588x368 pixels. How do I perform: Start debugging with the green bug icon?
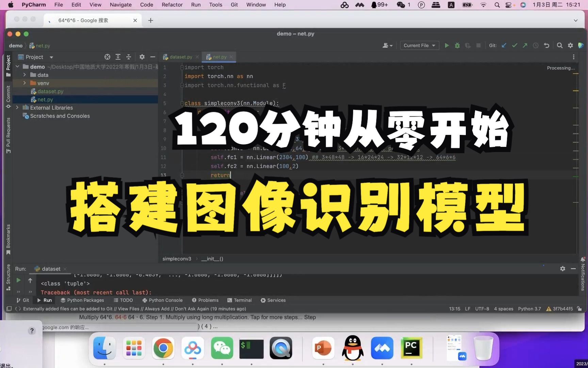click(457, 45)
